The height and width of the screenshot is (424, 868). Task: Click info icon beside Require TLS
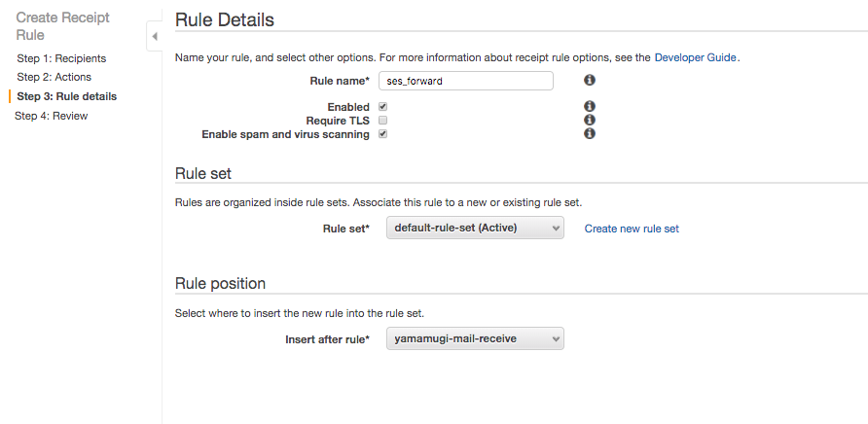tap(590, 121)
